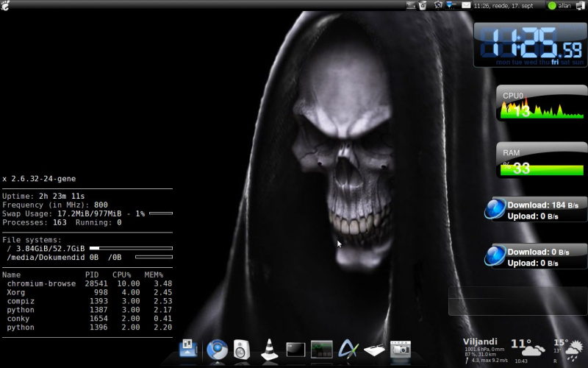
Task: Click 'Frequency (in MHz): 800' line
Action: coord(55,205)
